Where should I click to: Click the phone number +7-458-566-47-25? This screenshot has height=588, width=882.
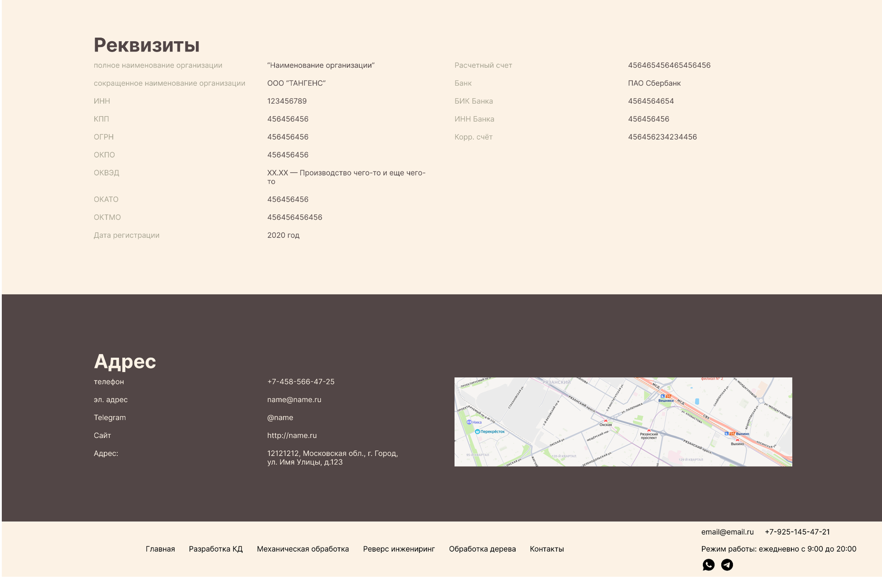301,382
